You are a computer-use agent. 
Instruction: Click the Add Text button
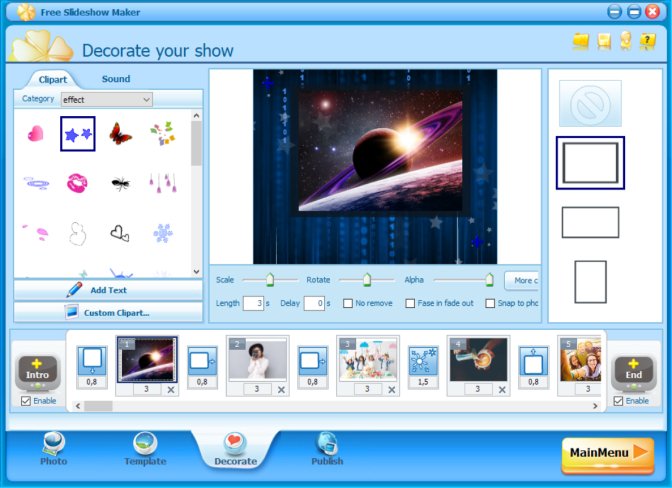[108, 290]
